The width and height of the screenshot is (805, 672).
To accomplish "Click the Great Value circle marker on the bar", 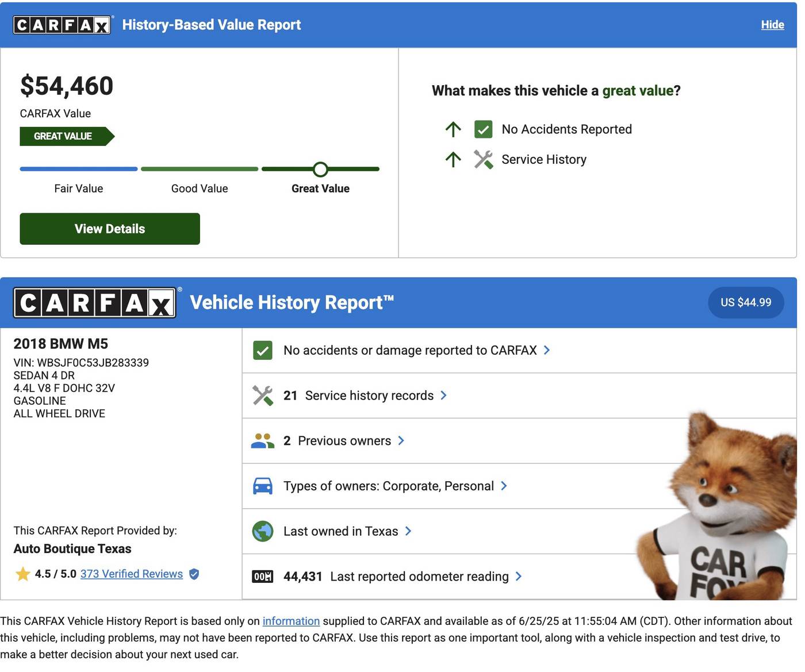I will (321, 169).
